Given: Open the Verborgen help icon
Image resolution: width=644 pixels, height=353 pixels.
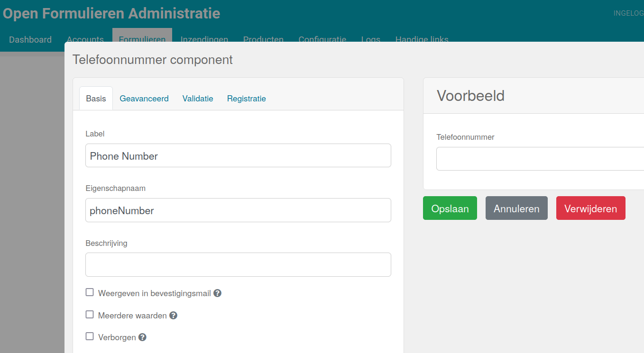Looking at the screenshot, I should 142,337.
